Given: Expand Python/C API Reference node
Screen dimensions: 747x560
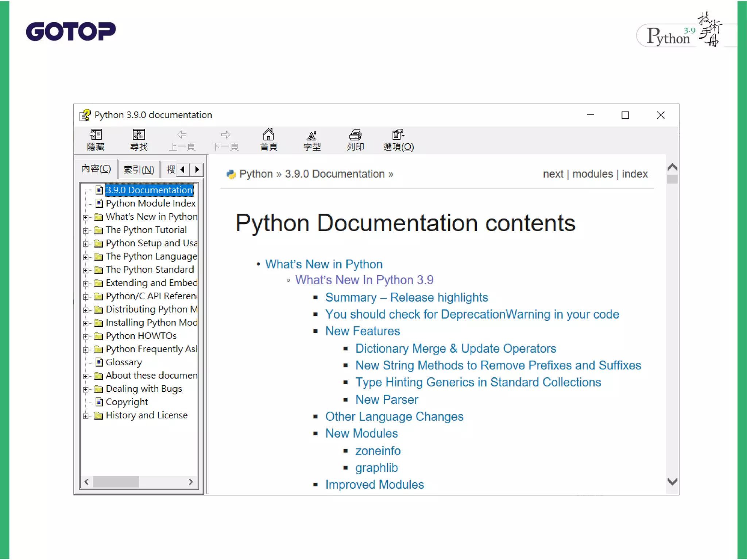Looking at the screenshot, I should 86,297.
